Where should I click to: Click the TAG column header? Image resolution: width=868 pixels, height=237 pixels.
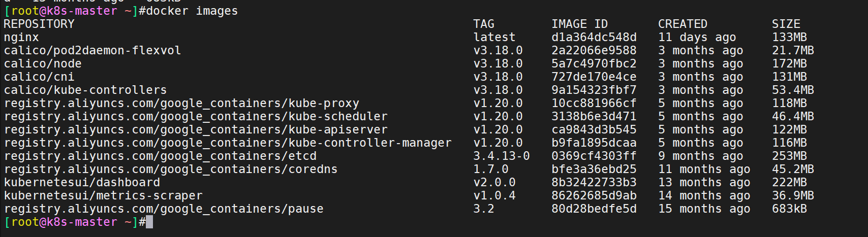(x=484, y=24)
